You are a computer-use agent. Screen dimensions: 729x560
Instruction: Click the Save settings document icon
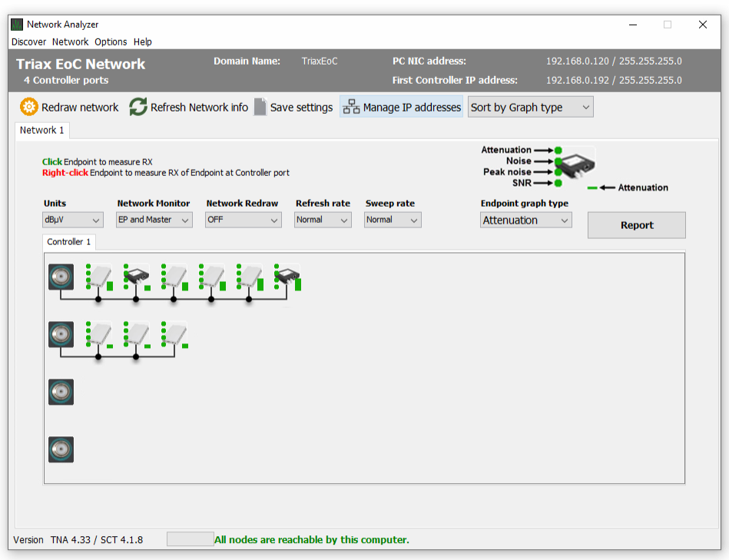coord(260,107)
